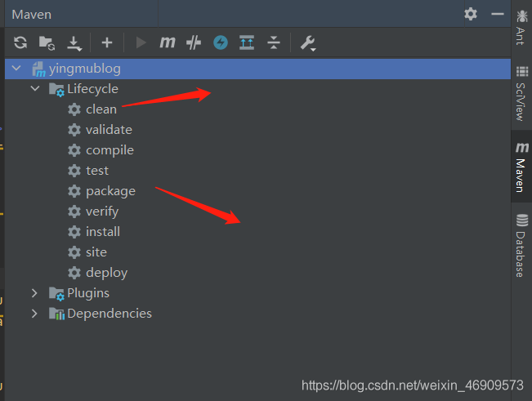This screenshot has width=532, height=401.
Task: Collapse all tree nodes icon
Action: click(x=274, y=42)
